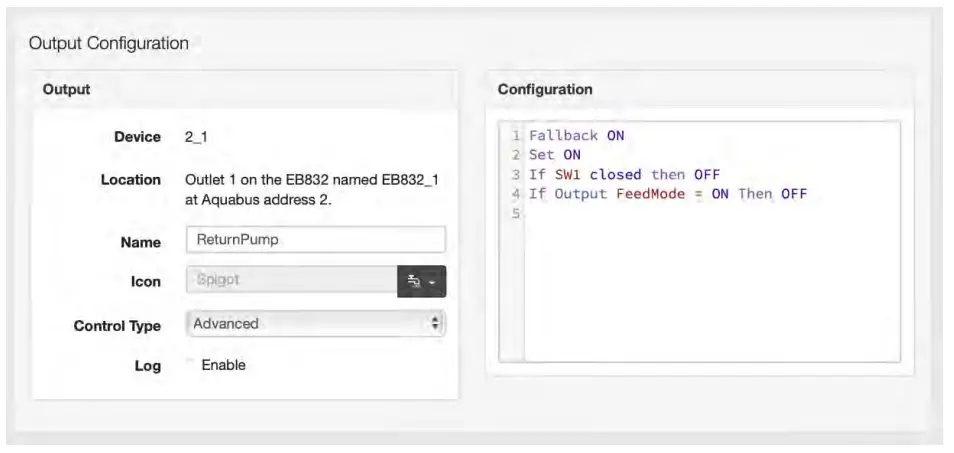The height and width of the screenshot is (453, 954).
Task: Click the FeedMode code line
Action: (x=667, y=194)
